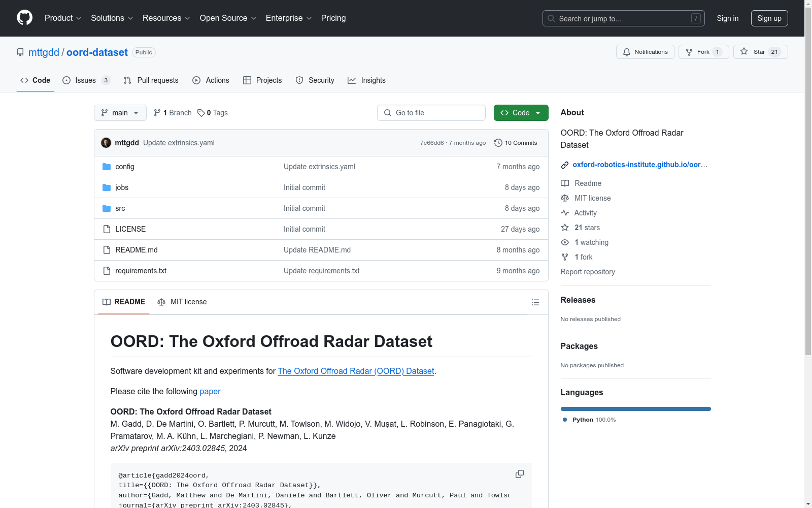This screenshot has width=812, height=508.
Task: Click the fork icon beside 1 fork
Action: coord(565,257)
